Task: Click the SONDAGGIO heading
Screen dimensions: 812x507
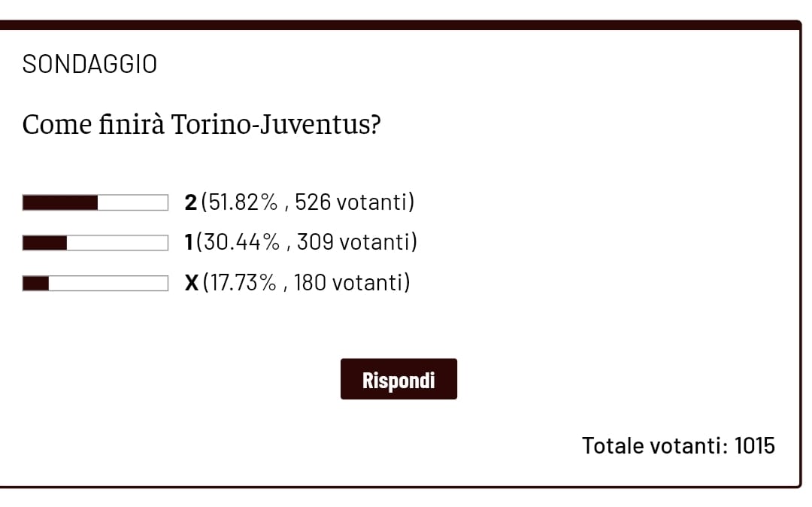Action: tap(89, 65)
